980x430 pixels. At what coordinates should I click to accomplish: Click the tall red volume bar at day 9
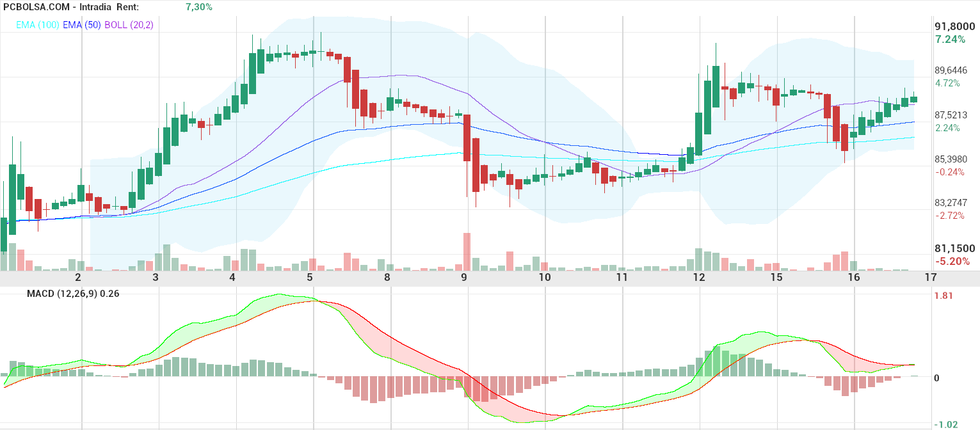click(x=467, y=251)
